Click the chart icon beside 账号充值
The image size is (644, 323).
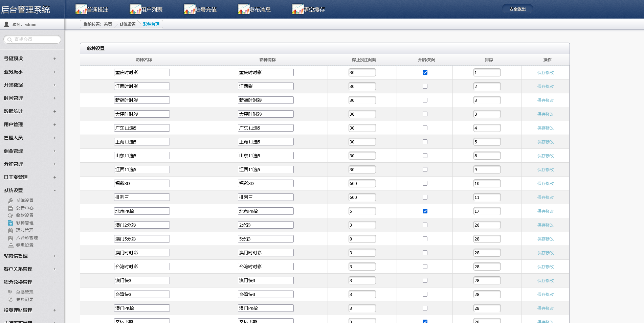click(190, 9)
